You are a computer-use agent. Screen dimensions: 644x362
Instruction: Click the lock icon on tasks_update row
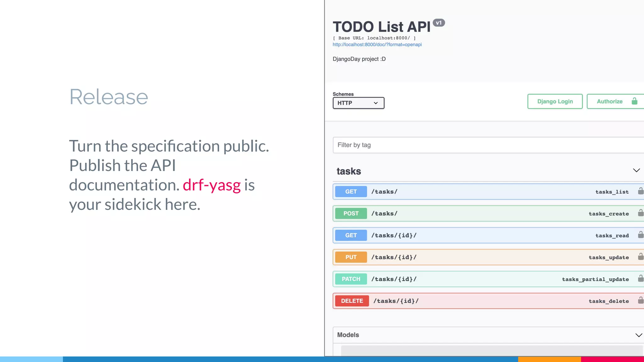tap(641, 256)
